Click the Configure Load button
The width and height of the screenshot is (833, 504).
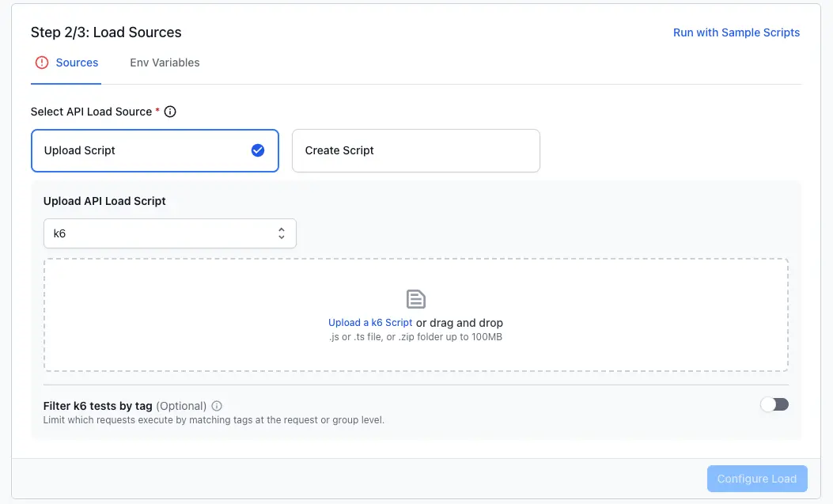757,479
